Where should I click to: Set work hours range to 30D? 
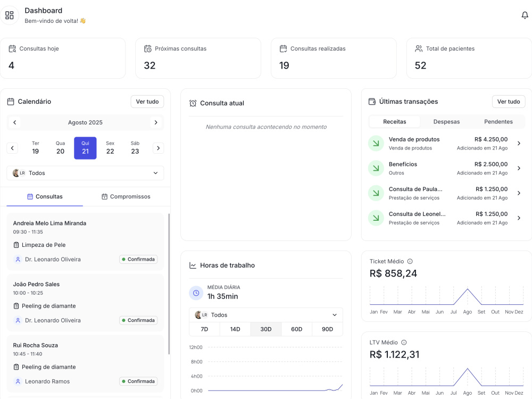pyautogui.click(x=265, y=329)
